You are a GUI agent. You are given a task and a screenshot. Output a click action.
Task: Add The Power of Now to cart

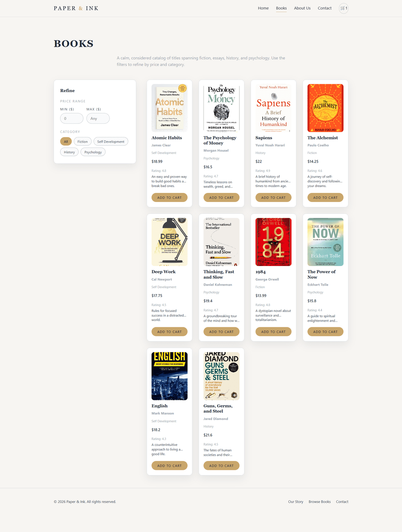pyautogui.click(x=325, y=332)
